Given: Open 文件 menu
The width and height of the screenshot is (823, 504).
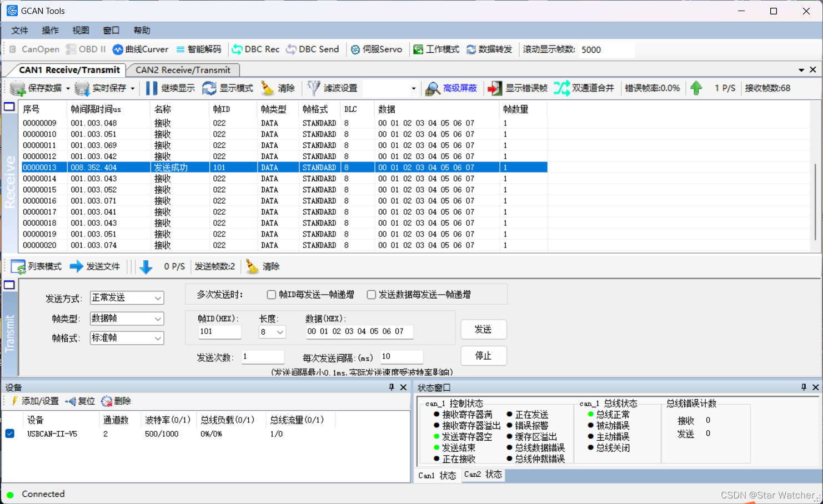Looking at the screenshot, I should click(20, 31).
